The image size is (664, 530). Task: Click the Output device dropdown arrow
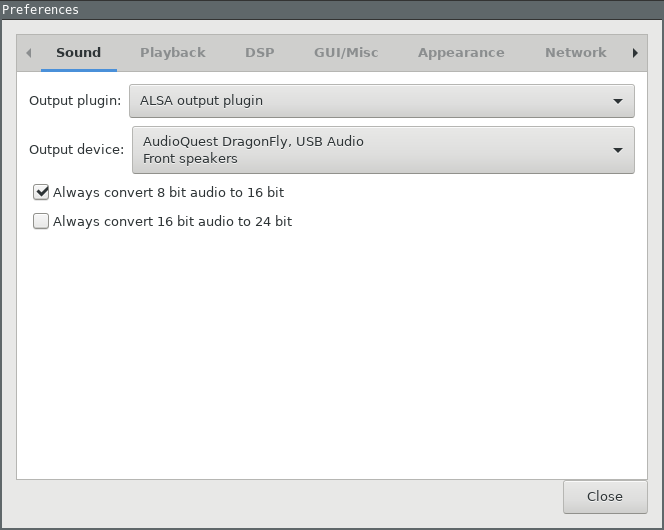(x=618, y=150)
